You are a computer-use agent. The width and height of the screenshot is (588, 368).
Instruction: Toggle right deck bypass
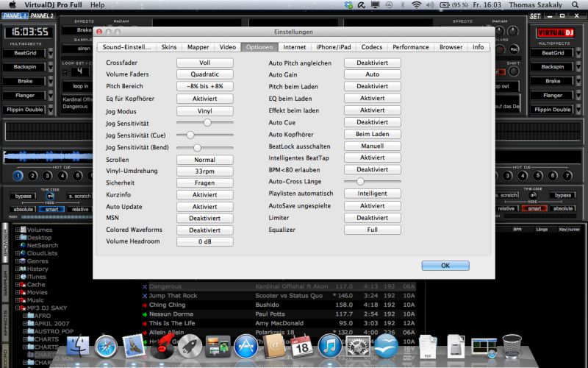(x=563, y=195)
